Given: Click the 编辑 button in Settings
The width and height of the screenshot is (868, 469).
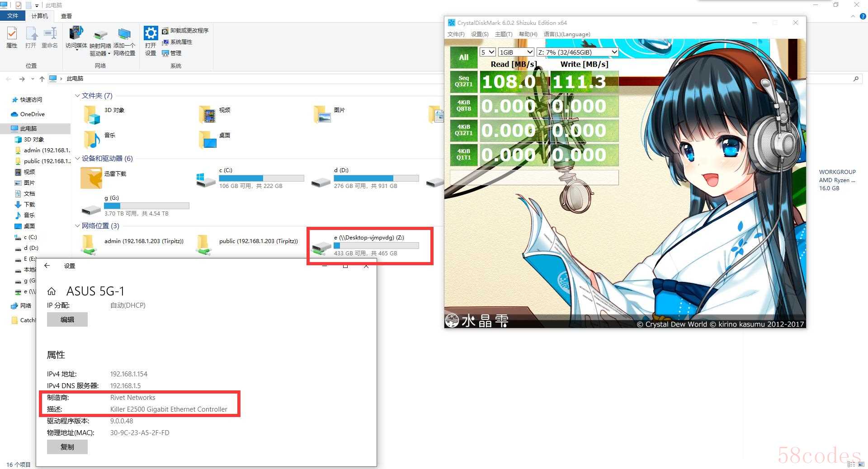Looking at the screenshot, I should pos(67,319).
